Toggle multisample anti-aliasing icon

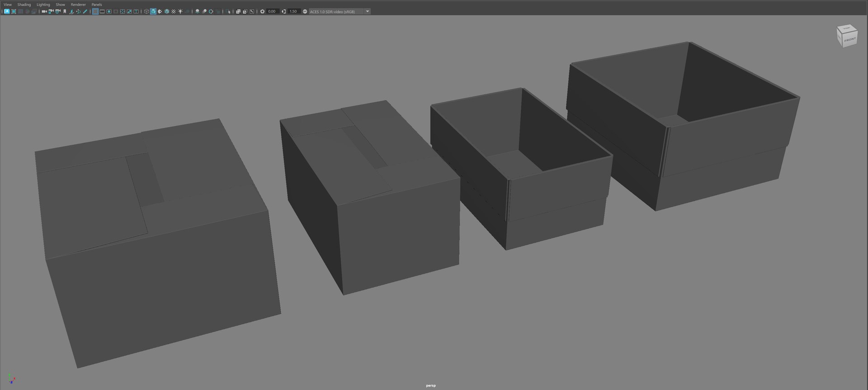(x=211, y=11)
